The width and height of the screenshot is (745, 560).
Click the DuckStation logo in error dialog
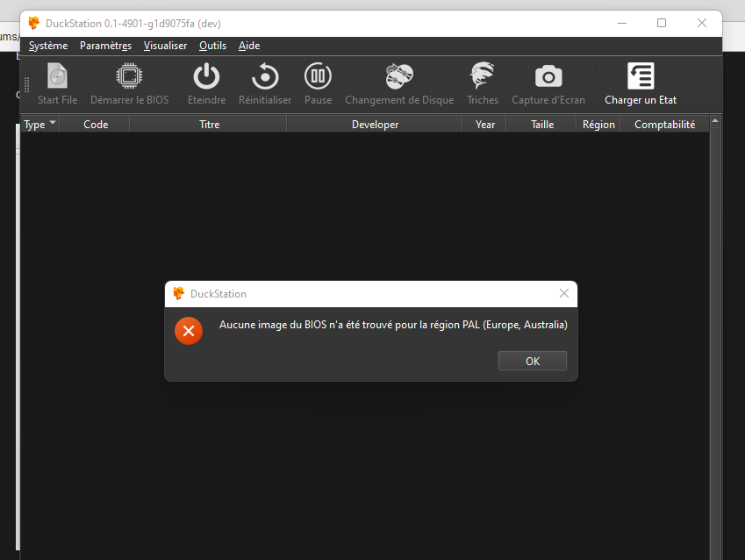click(x=179, y=293)
